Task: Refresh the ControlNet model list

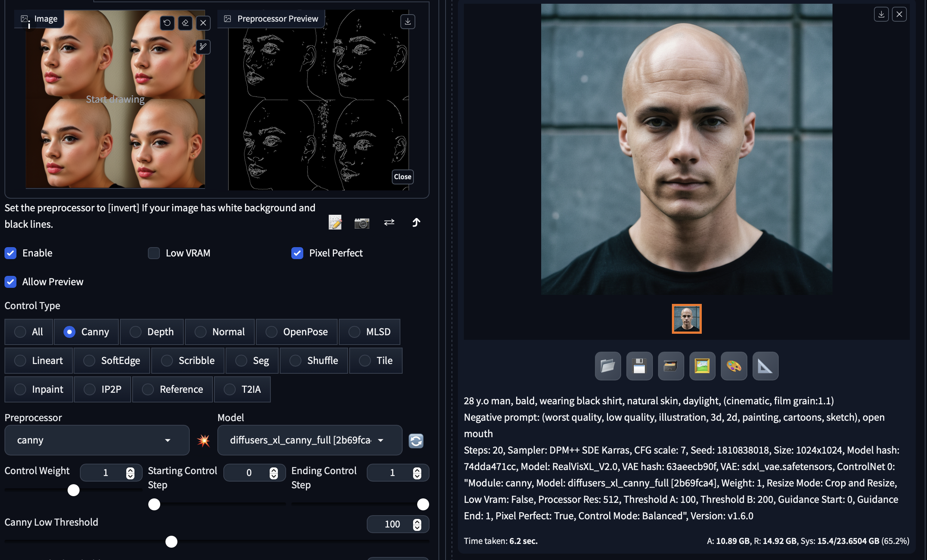Action: click(x=416, y=441)
